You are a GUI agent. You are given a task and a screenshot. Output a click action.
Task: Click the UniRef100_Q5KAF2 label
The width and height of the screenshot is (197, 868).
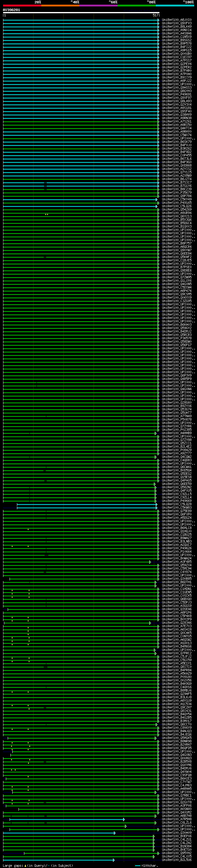tap(177, 257)
